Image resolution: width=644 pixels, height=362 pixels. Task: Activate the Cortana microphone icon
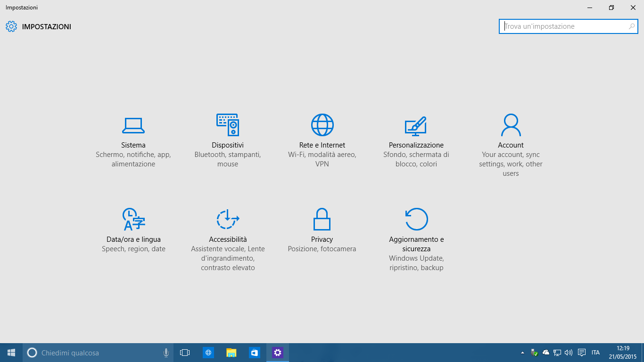pos(166,353)
